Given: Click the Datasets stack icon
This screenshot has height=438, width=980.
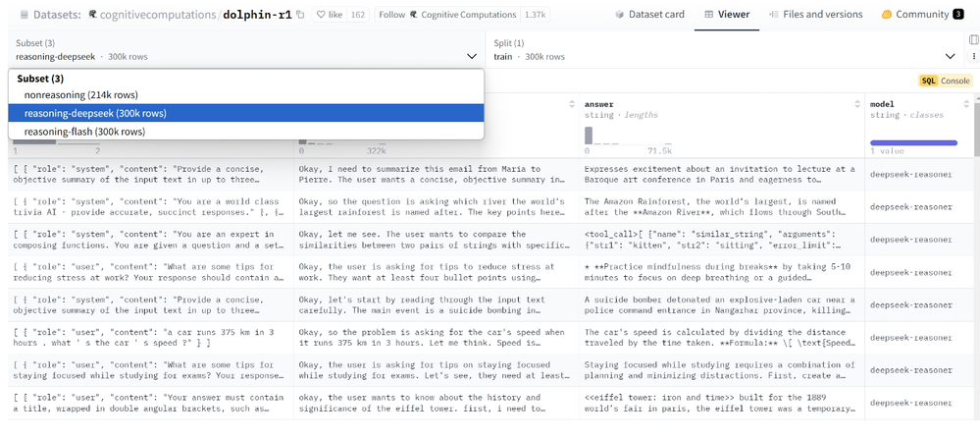Looking at the screenshot, I should 24,15.
